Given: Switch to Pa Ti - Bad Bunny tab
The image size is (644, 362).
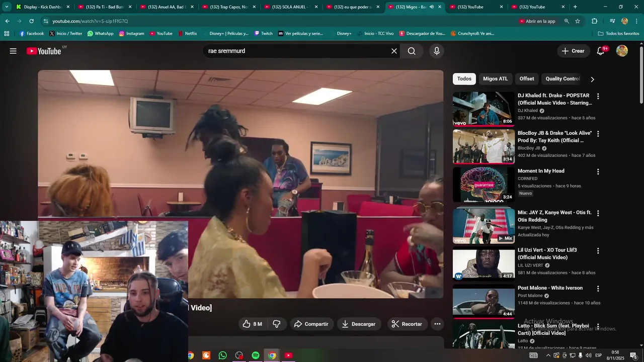Looking at the screenshot, I should point(104,7).
